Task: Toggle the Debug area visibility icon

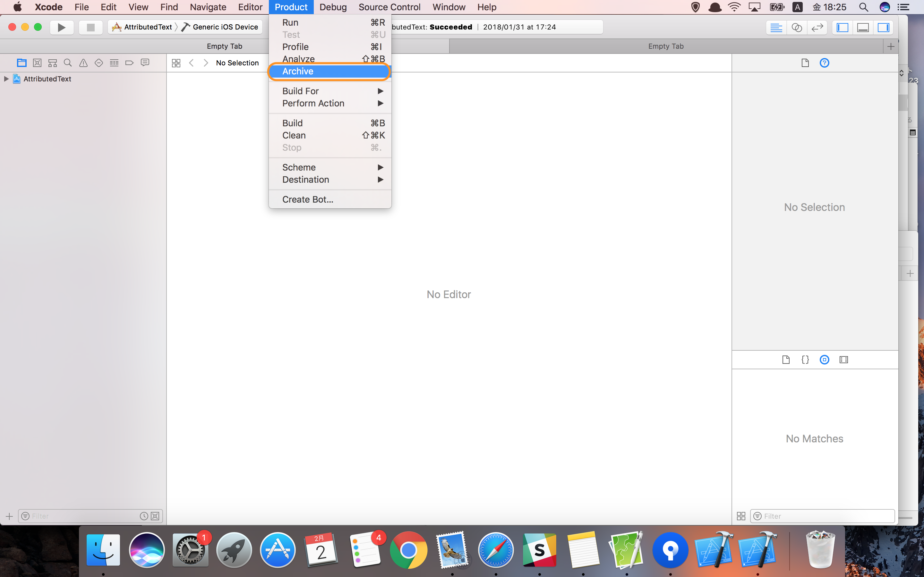Action: tap(863, 27)
